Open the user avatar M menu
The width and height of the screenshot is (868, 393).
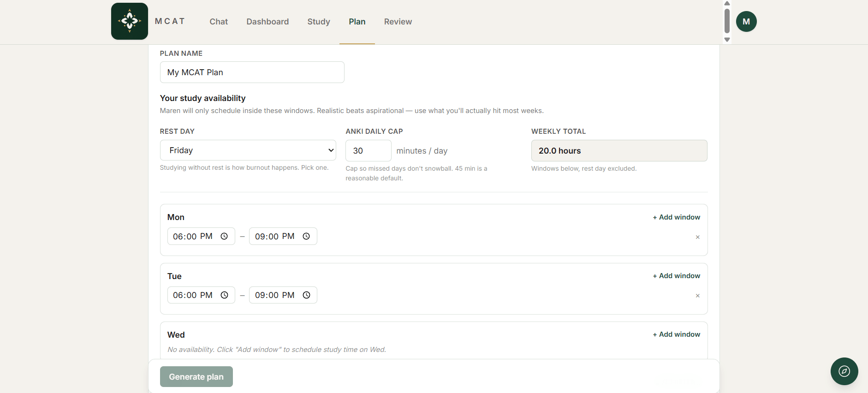pyautogui.click(x=746, y=22)
